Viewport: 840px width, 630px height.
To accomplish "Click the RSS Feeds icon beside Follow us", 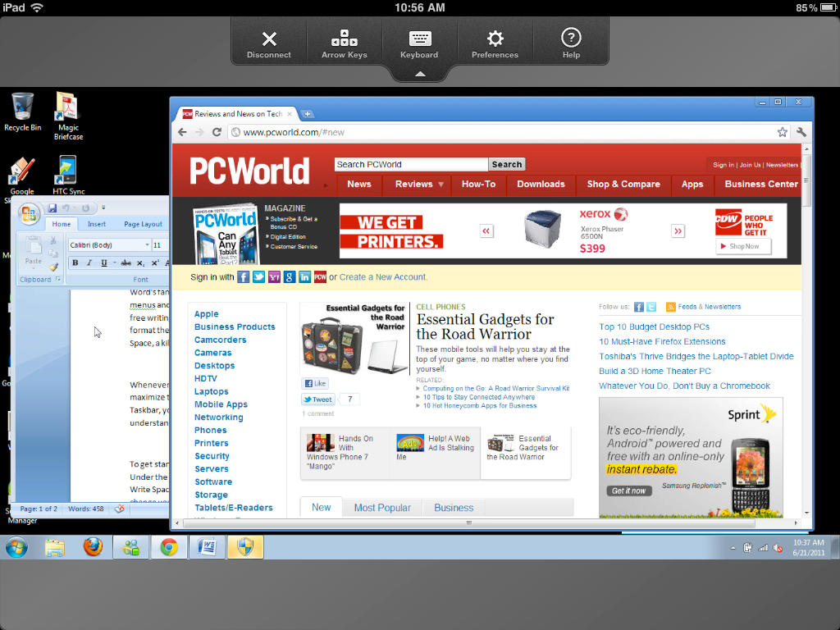I will (x=670, y=307).
